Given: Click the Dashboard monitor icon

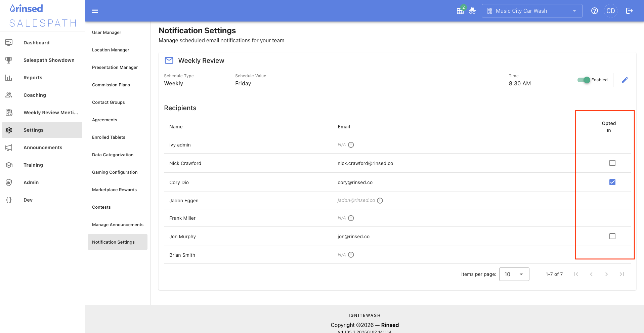Looking at the screenshot, I should [x=9, y=42].
